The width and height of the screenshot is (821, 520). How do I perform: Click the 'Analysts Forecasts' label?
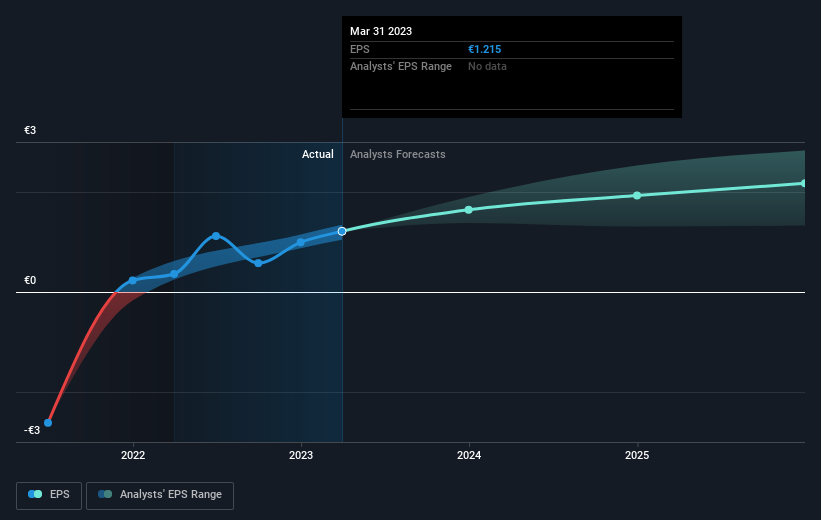click(x=397, y=154)
